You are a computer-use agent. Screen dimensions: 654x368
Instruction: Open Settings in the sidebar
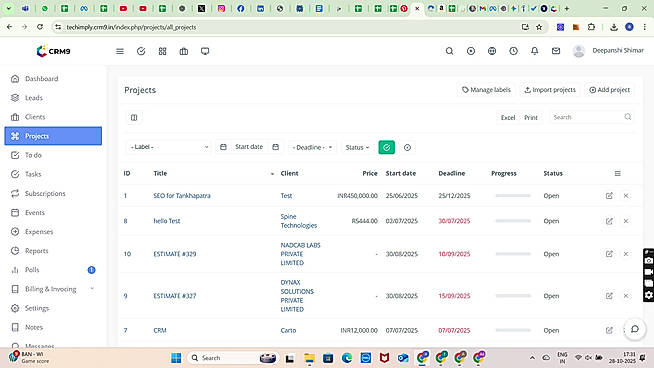53,308
